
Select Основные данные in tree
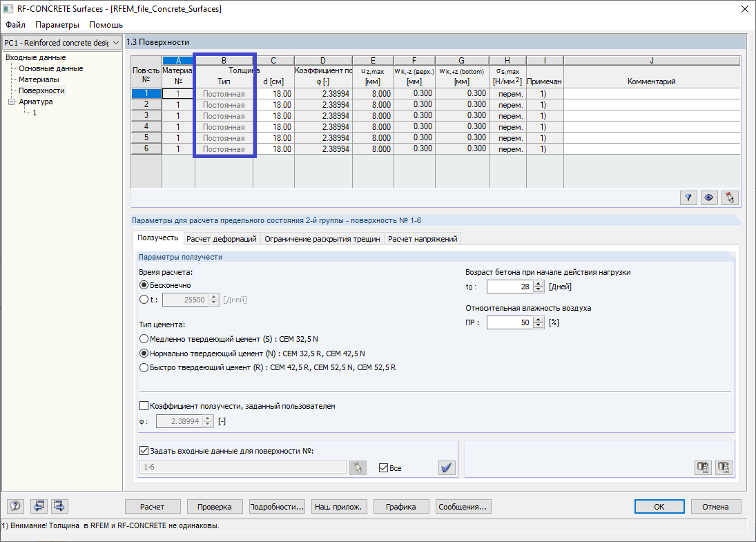point(50,68)
